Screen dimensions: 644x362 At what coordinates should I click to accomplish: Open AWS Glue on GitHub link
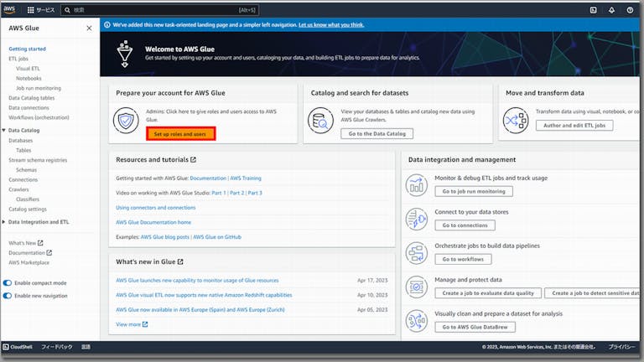click(217, 237)
